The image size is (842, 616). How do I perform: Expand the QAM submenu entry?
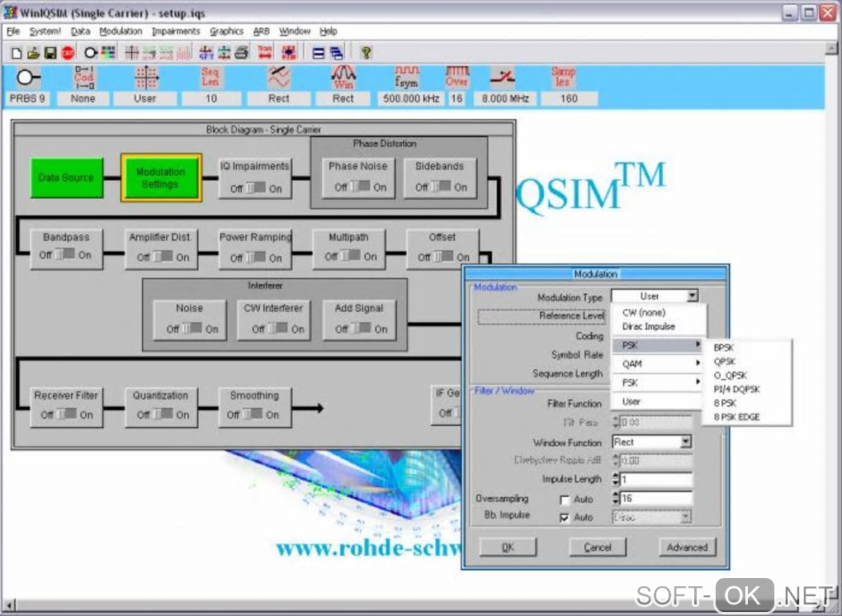coord(658,363)
